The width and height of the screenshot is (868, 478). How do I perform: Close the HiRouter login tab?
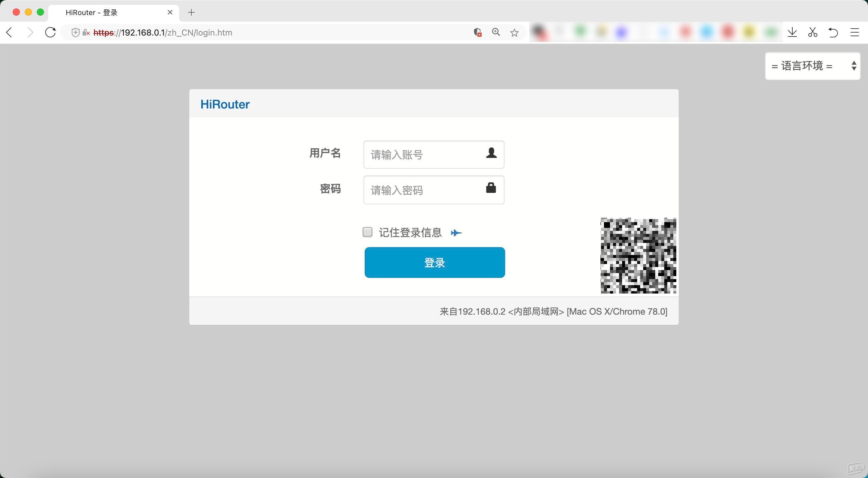point(170,12)
